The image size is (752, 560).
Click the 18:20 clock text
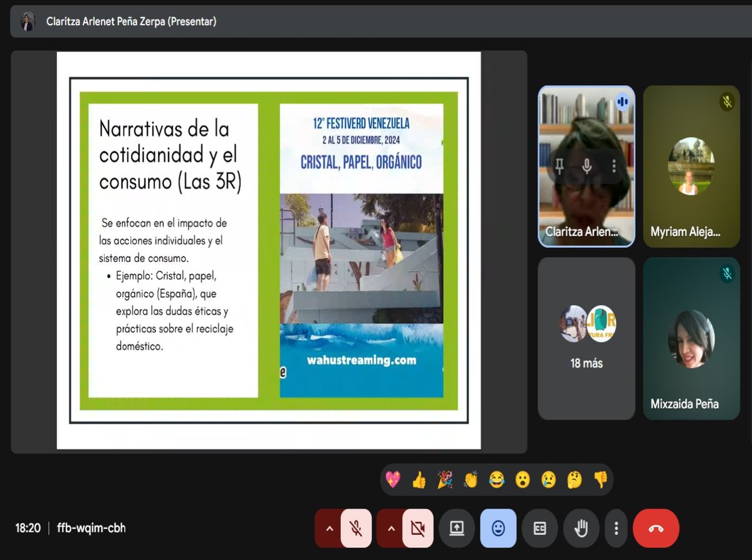[x=28, y=528]
